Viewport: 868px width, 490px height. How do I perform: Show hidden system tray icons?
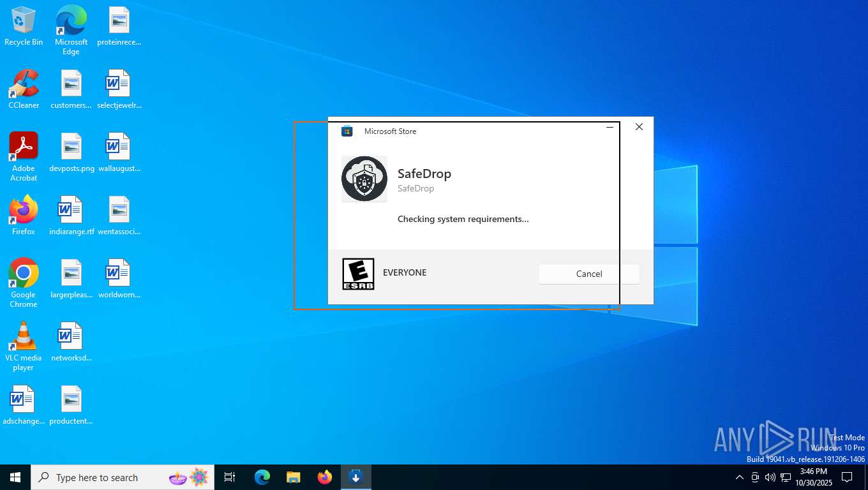pyautogui.click(x=739, y=477)
